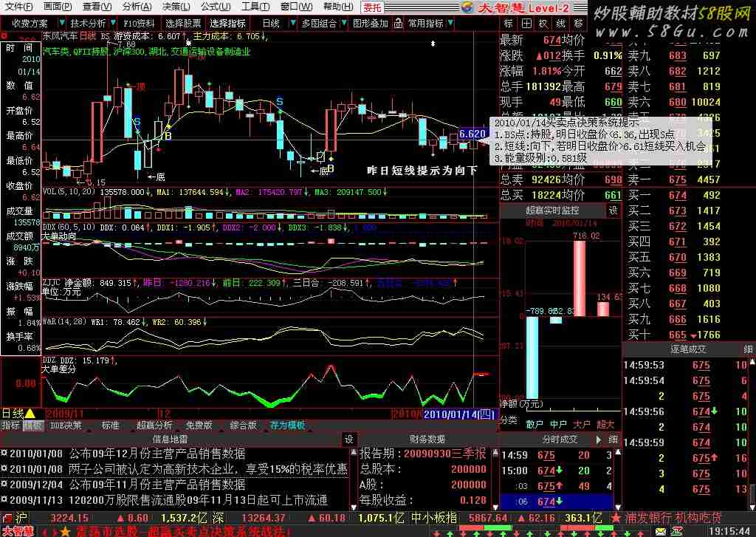Expand the 技术分析 dropdown arrow
This screenshot has height=537, width=756.
[113, 23]
